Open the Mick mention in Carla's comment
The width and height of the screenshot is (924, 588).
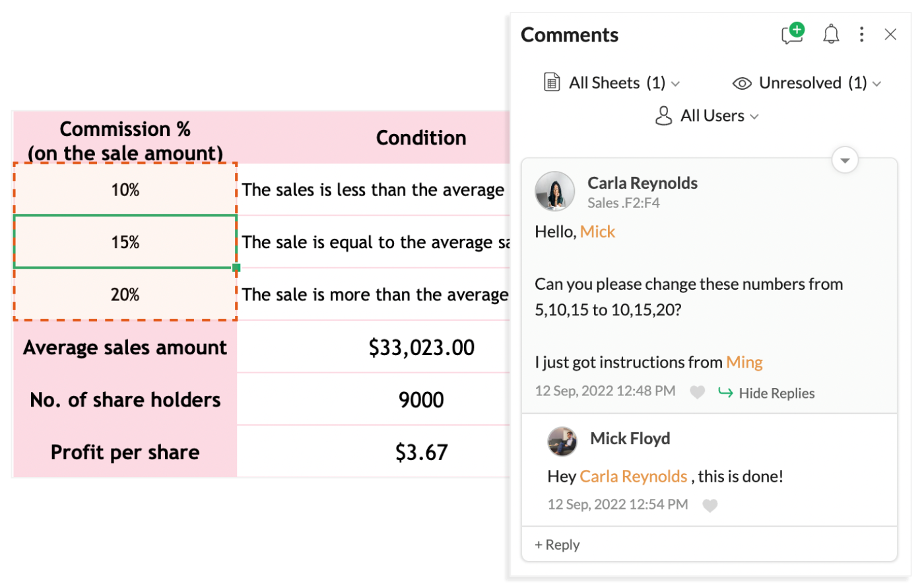pos(597,232)
